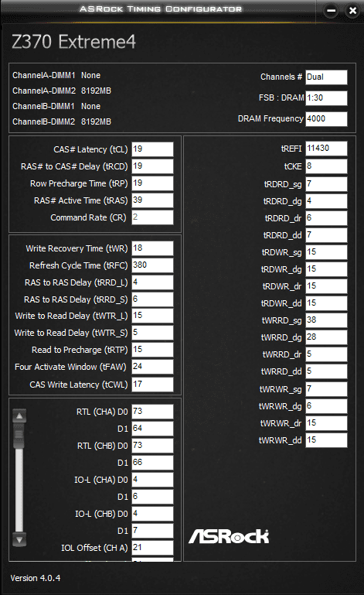Click the RTL panel scrollbar thumb
Viewport: 364px width, 595px height.
tap(19, 436)
